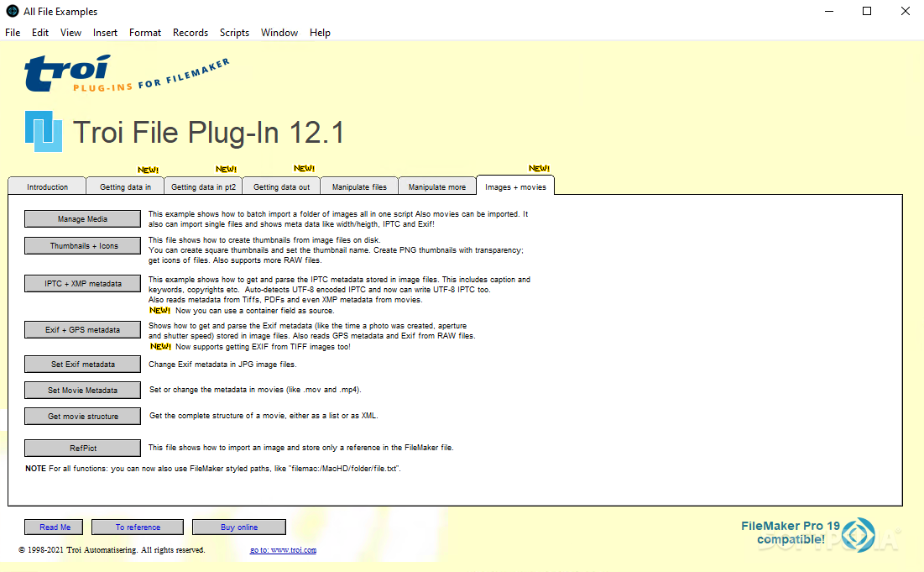
Task: Open the Window menu
Action: pos(279,33)
